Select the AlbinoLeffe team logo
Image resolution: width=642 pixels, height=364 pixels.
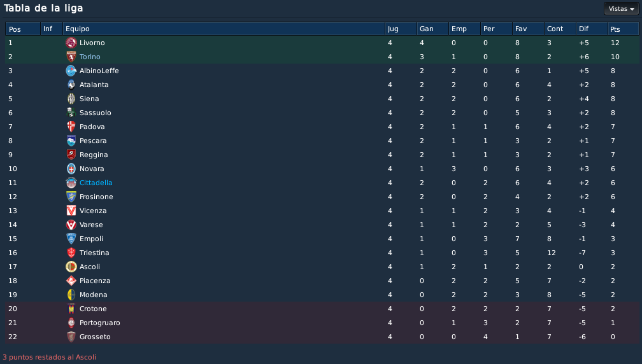click(x=71, y=71)
